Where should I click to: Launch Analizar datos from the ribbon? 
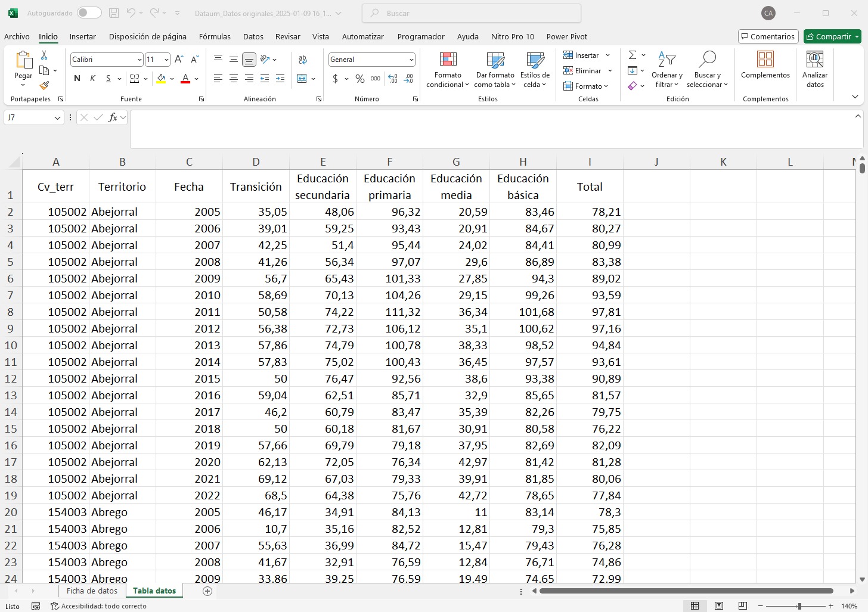814,68
